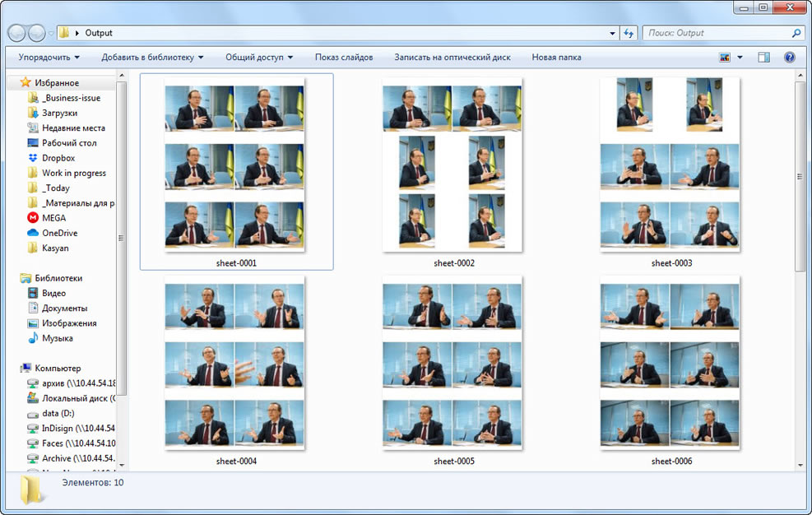Viewport: 812px width, 515px height.
Task: Click the sheet-0005 file name label
Action: pyautogui.click(x=454, y=462)
